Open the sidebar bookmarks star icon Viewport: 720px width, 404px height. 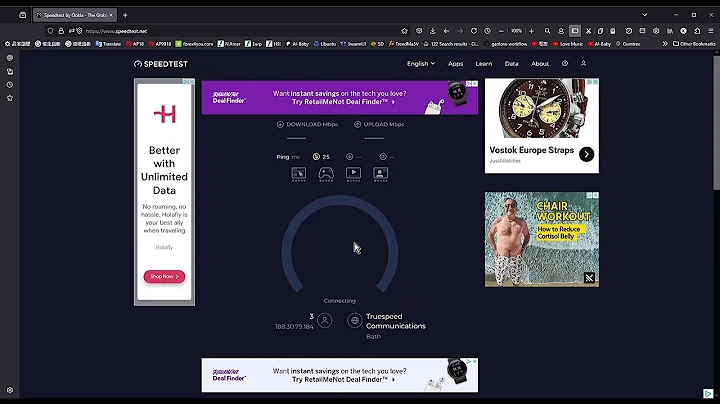(x=10, y=98)
